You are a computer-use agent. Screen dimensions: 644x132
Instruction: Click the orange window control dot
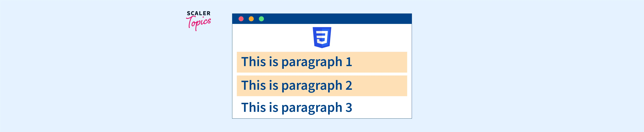click(x=251, y=19)
